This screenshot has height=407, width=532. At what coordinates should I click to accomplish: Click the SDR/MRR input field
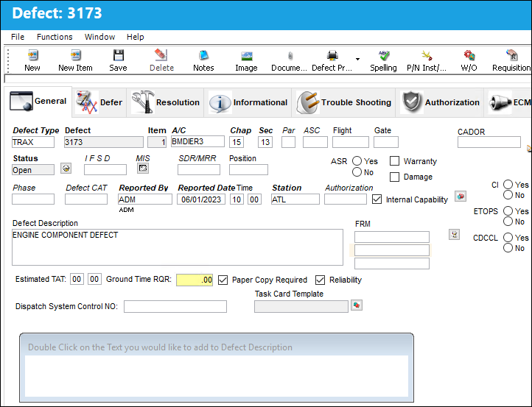click(x=199, y=169)
